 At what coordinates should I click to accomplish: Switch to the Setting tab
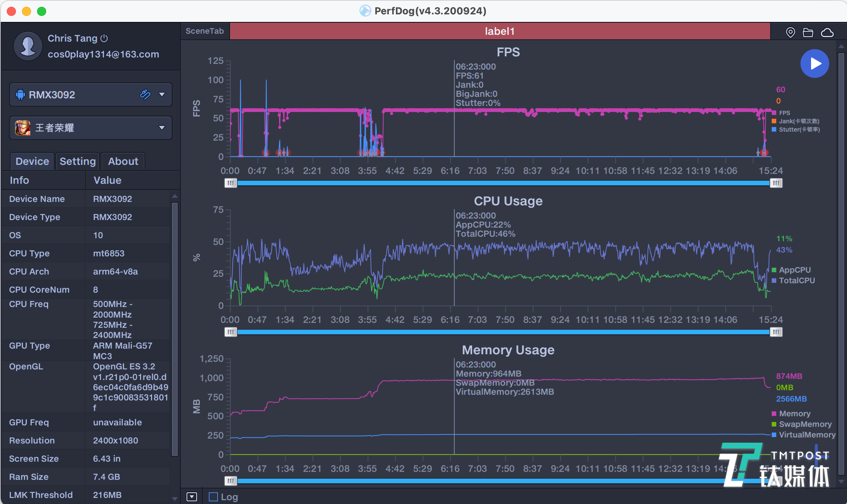[x=78, y=161]
